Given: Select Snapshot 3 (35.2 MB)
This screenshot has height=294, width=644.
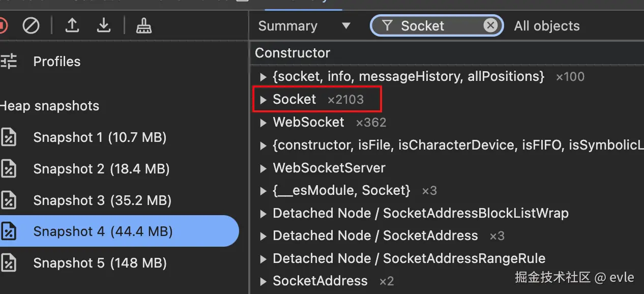Looking at the screenshot, I should (x=102, y=200).
